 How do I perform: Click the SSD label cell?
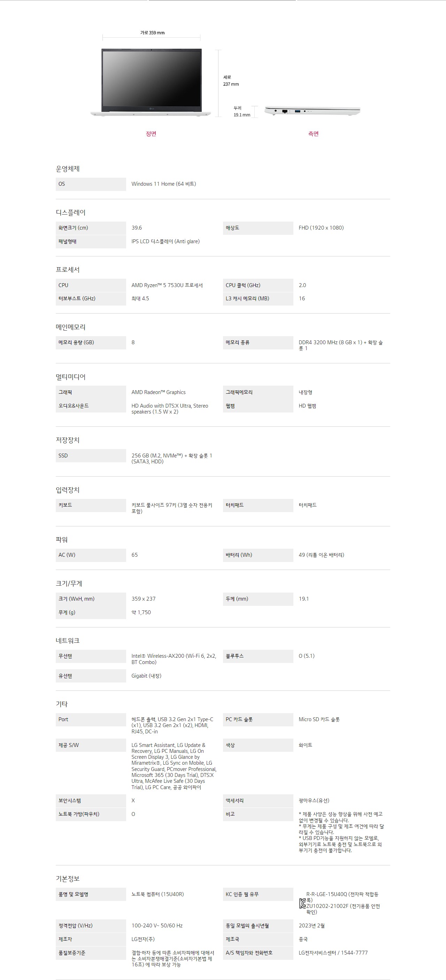click(x=91, y=455)
